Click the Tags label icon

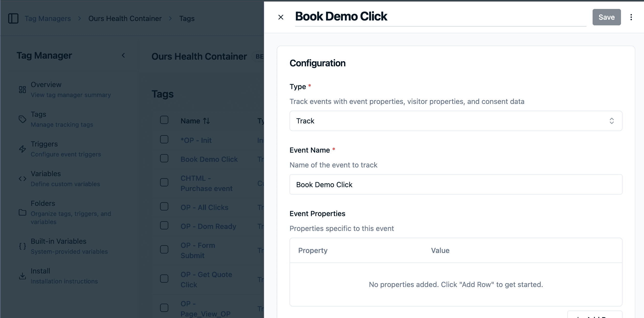point(23,119)
